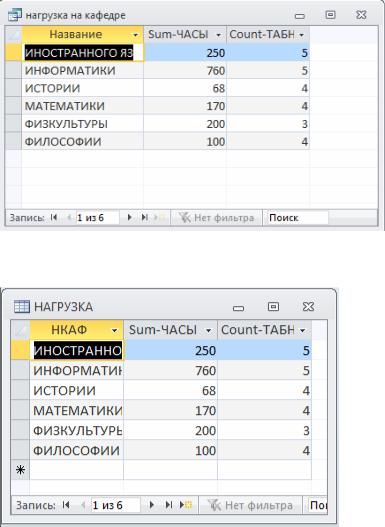
Task: Go to first record in НАГРУЗКА table
Action: pyautogui.click(x=66, y=504)
